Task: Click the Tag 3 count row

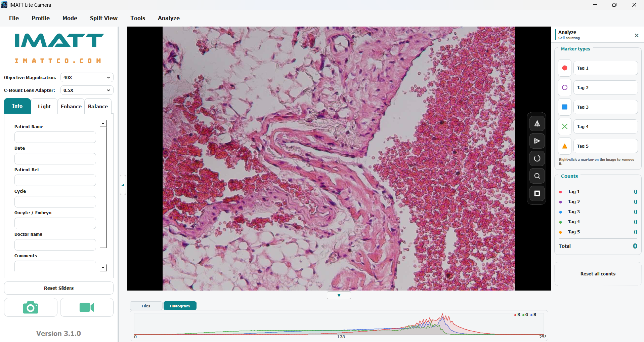Action: tap(598, 212)
